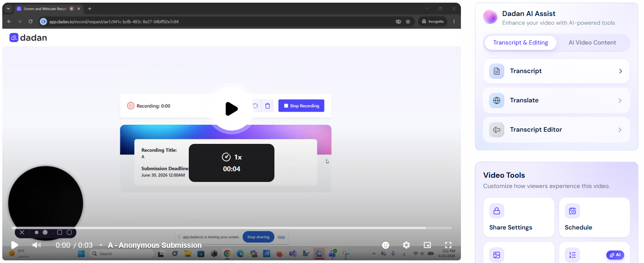
Task: Click the image thumbnail tool icon
Action: tap(497, 255)
